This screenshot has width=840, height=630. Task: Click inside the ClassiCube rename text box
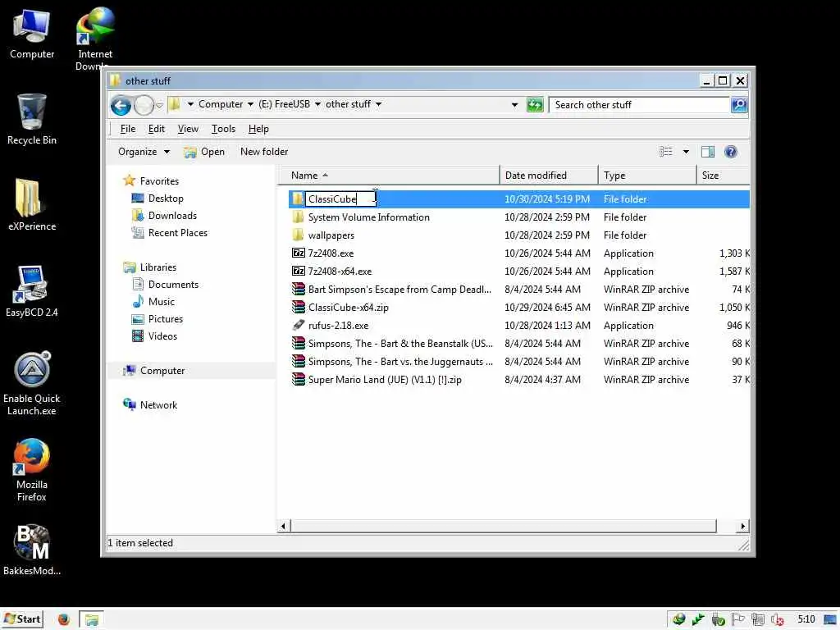(x=340, y=199)
